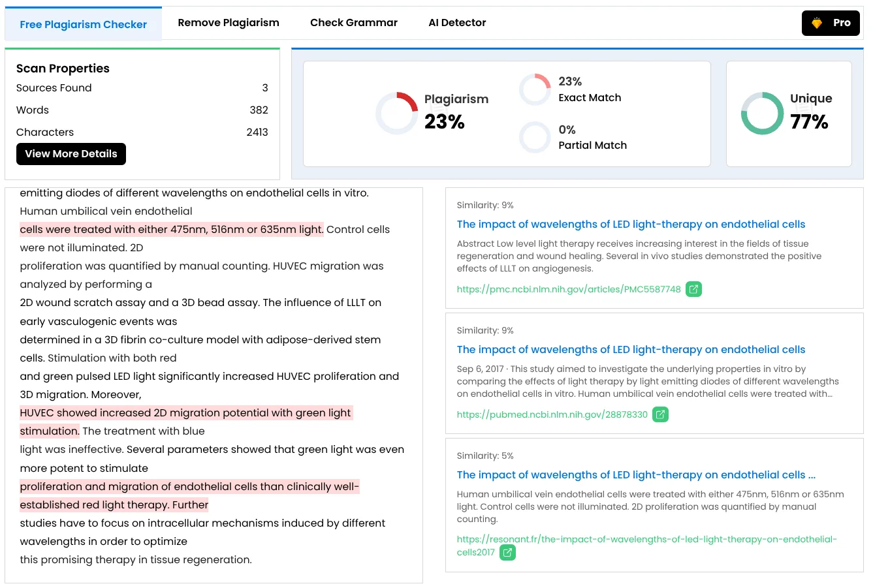The width and height of the screenshot is (873, 588).
Task: Click the crown icon on the Pro button
Action: [x=816, y=23]
